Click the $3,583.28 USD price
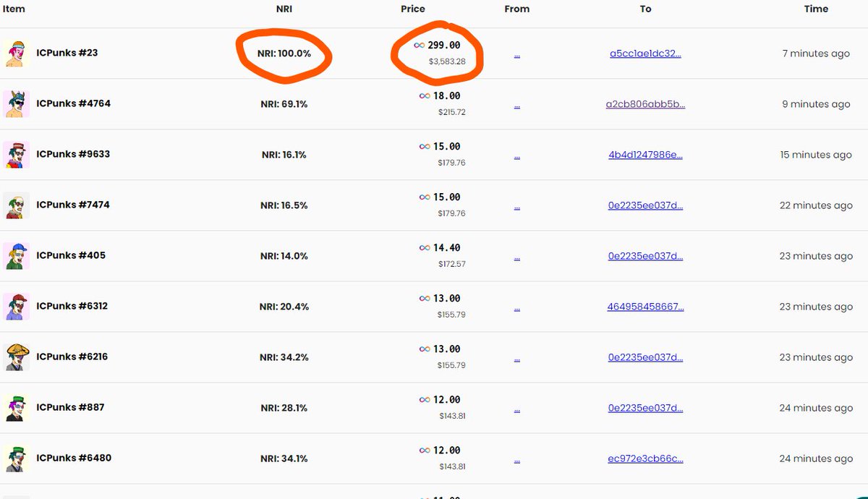The image size is (868, 499). [447, 62]
